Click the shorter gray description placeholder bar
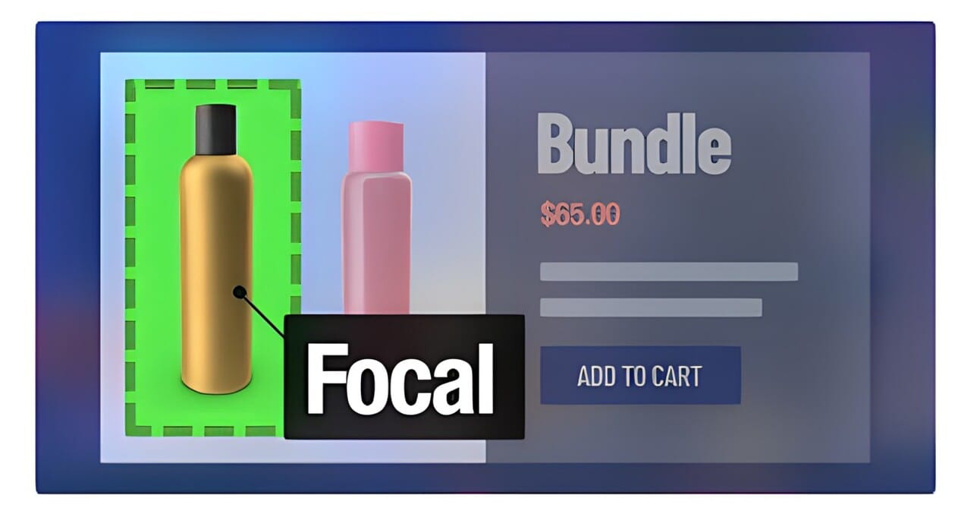This screenshot has height=514, width=980. click(x=650, y=307)
